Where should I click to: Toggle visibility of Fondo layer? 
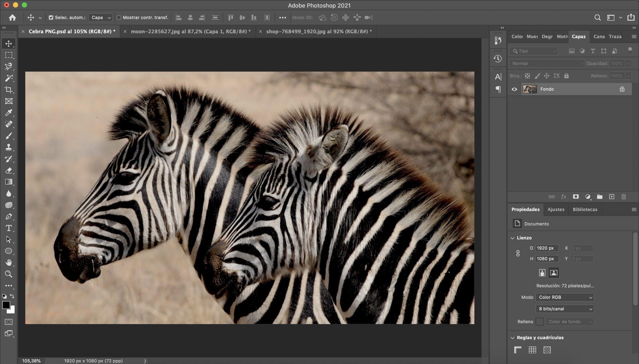514,89
